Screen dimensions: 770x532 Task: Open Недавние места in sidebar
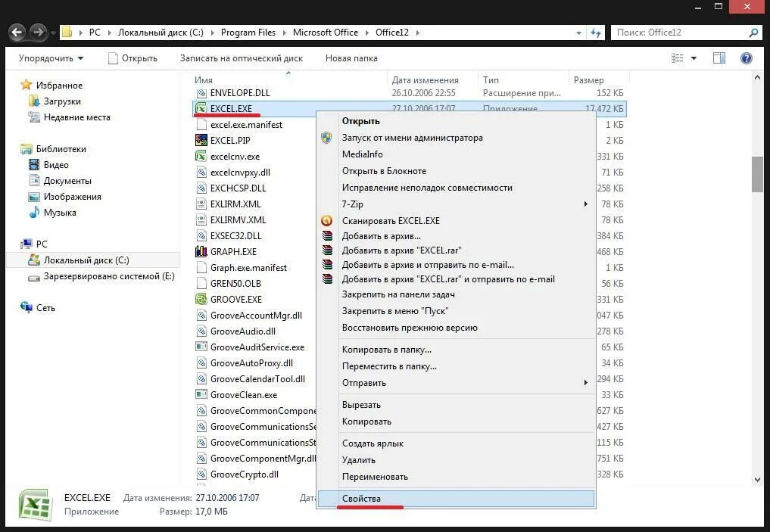pos(76,117)
